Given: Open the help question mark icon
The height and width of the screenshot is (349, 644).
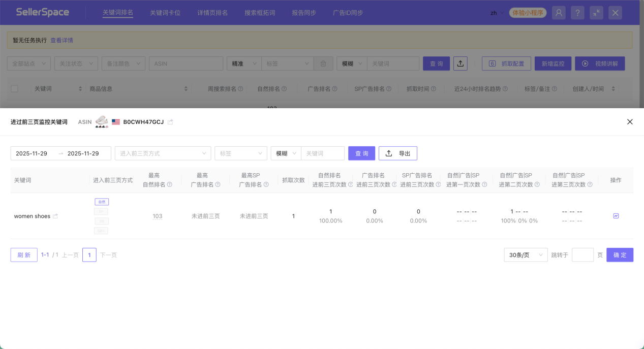Looking at the screenshot, I should (x=577, y=12).
